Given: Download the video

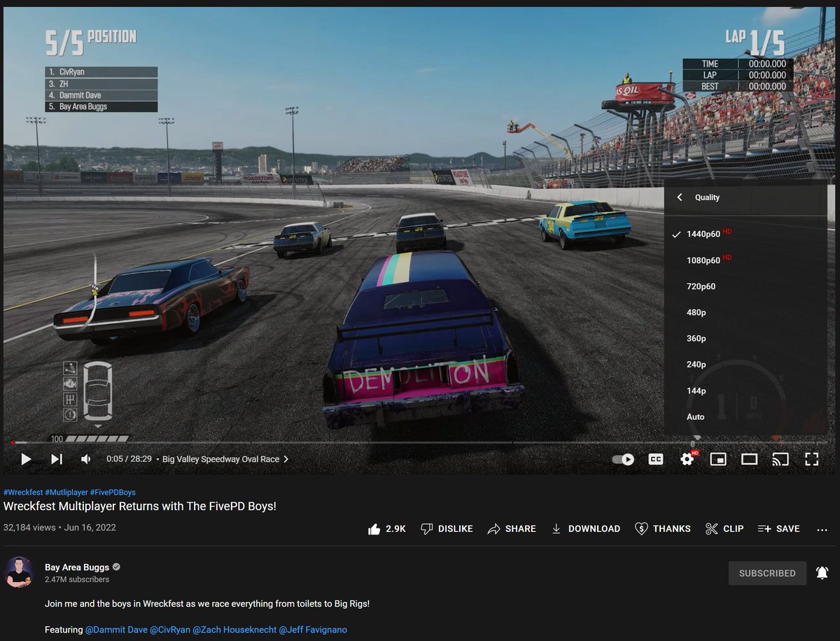Looking at the screenshot, I should (x=585, y=528).
